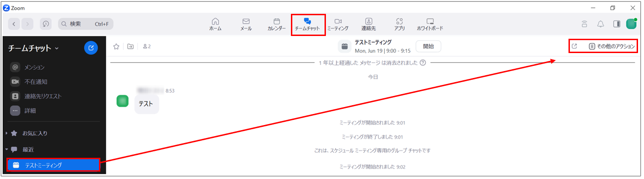This screenshot has height=179, width=644.
Task: Star this chat with the favorite icon
Action: pos(116,46)
